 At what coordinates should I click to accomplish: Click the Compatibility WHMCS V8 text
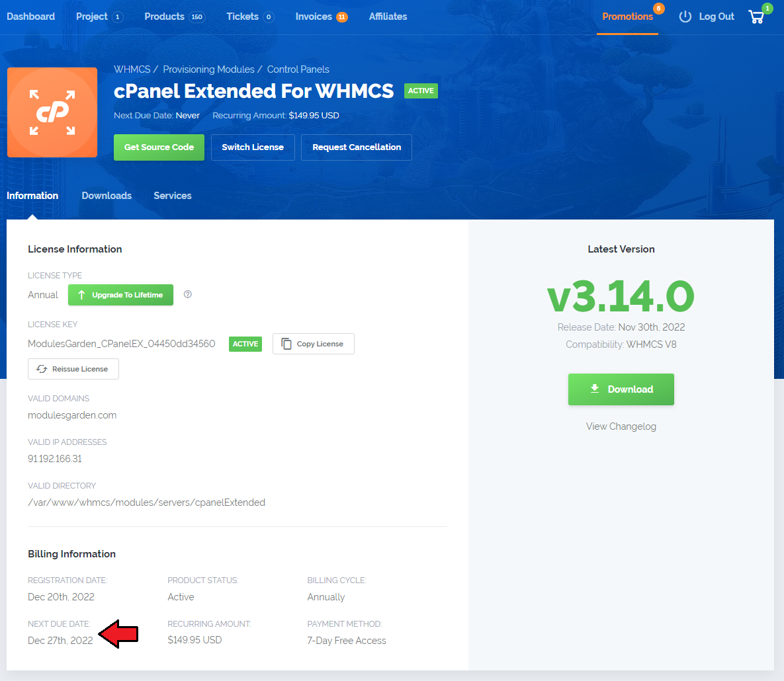[x=621, y=344]
